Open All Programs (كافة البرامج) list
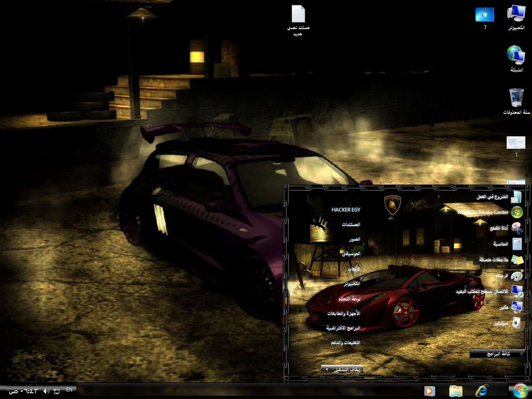This screenshot has height=399, width=532. tap(497, 354)
